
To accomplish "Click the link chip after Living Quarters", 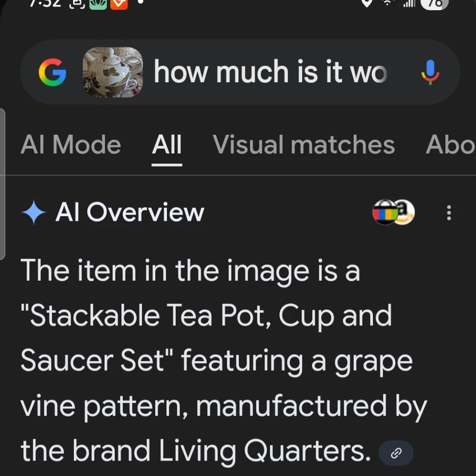I will pyautogui.click(x=396, y=453).
